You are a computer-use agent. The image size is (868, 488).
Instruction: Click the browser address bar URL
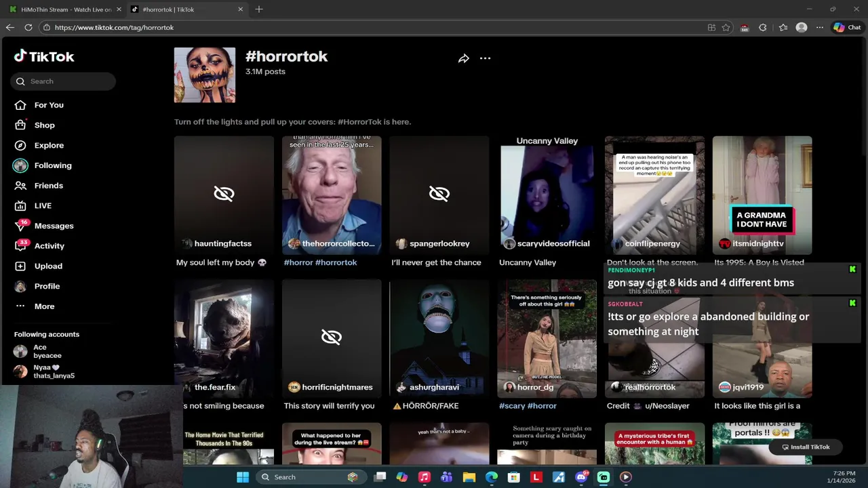(114, 27)
